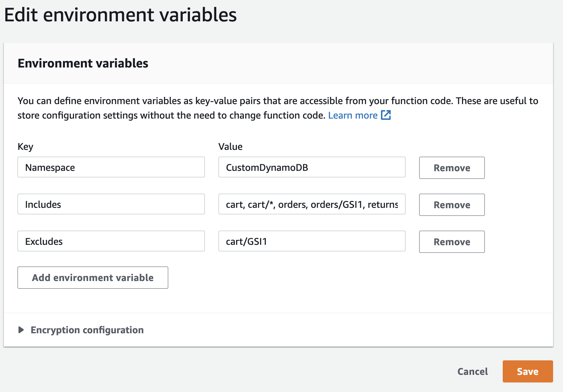This screenshot has width=563, height=392.
Task: Select the Excludes key field
Action: pos(111,241)
